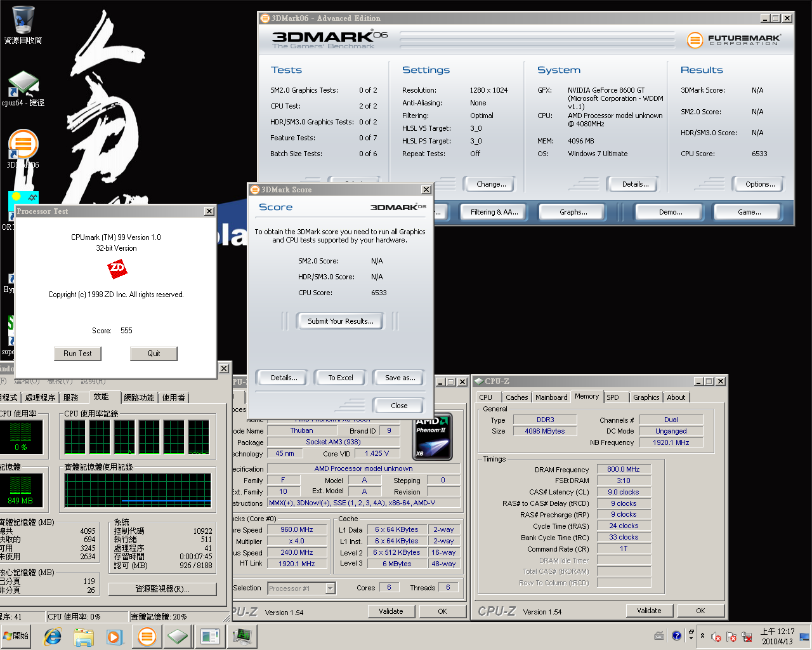Open the Action Center flag tray icon
Screen dimensions: 812x650
(731, 636)
